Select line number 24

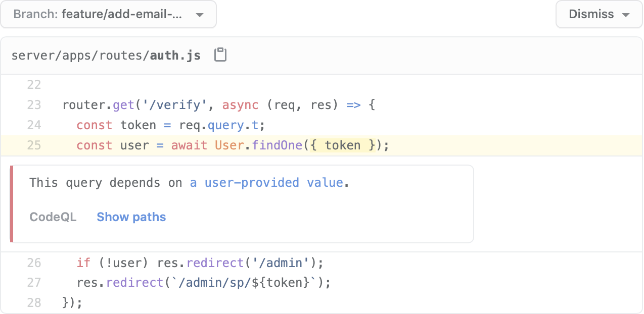(34, 125)
